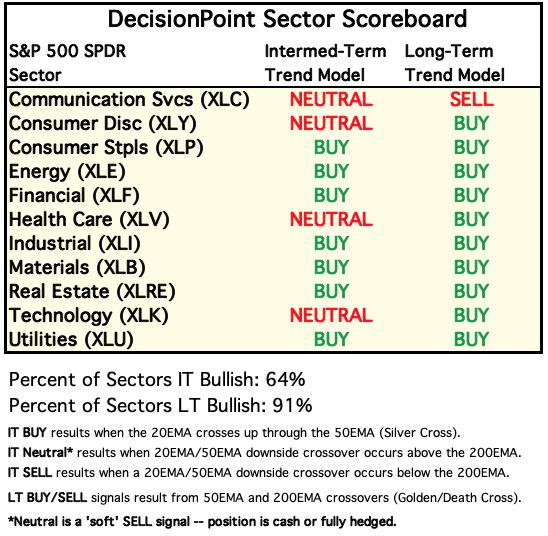
Task: Select the Communication Svcs (XLC) row label
Action: 129,100
